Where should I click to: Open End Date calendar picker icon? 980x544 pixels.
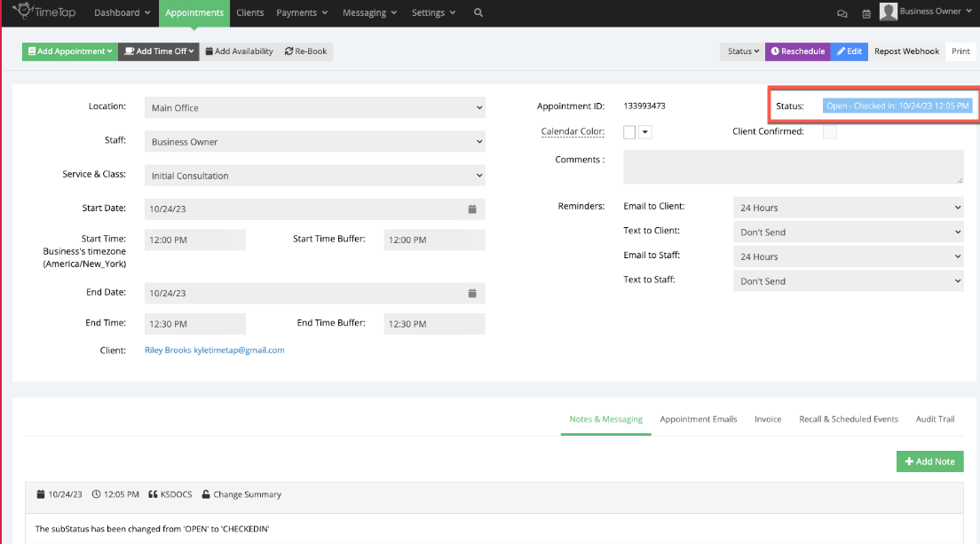point(472,294)
